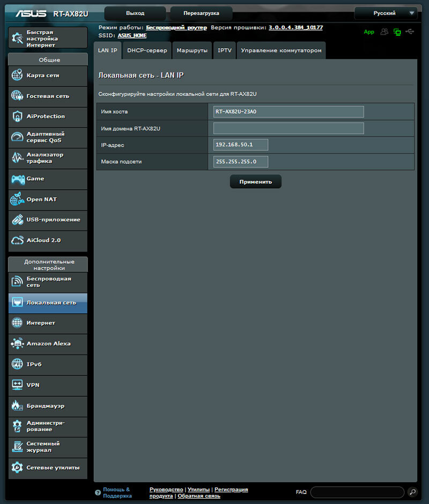Viewport: 429px width, 504px height.
Task: Click the Администрирование gear icon
Action: tap(17, 426)
